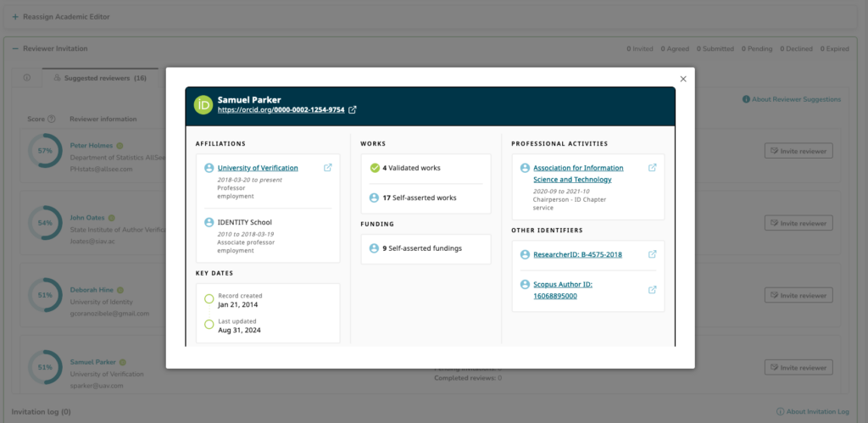The height and width of the screenshot is (423, 868).
Task: Invite reviewer Peter Holmes
Action: tap(798, 151)
